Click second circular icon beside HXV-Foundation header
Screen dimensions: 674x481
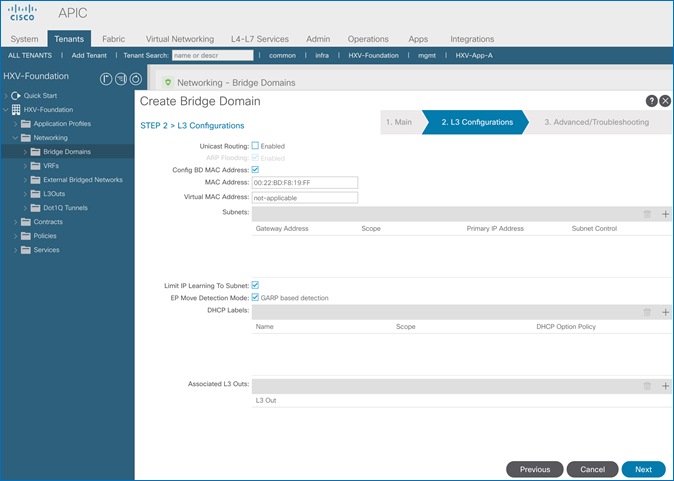point(121,79)
